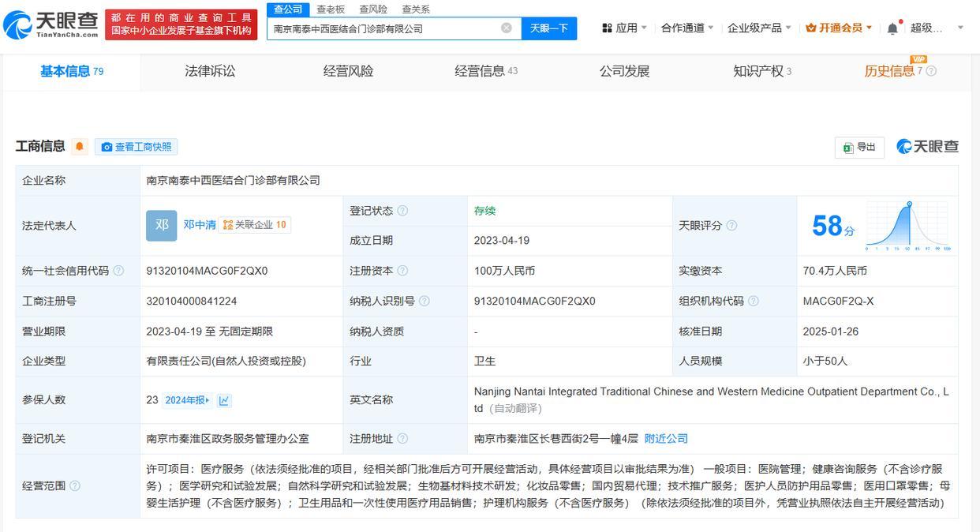Open the 附近公司 link
980x532 pixels.
click(x=666, y=439)
